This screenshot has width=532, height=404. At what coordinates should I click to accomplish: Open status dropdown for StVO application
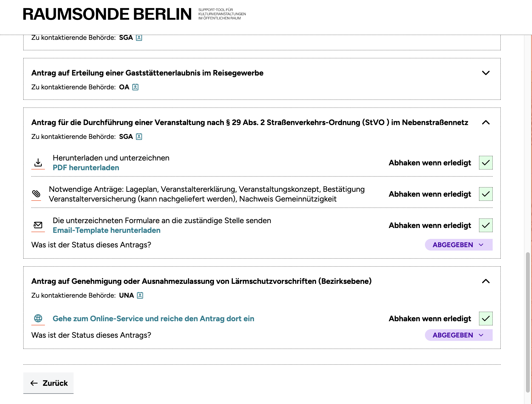point(458,245)
